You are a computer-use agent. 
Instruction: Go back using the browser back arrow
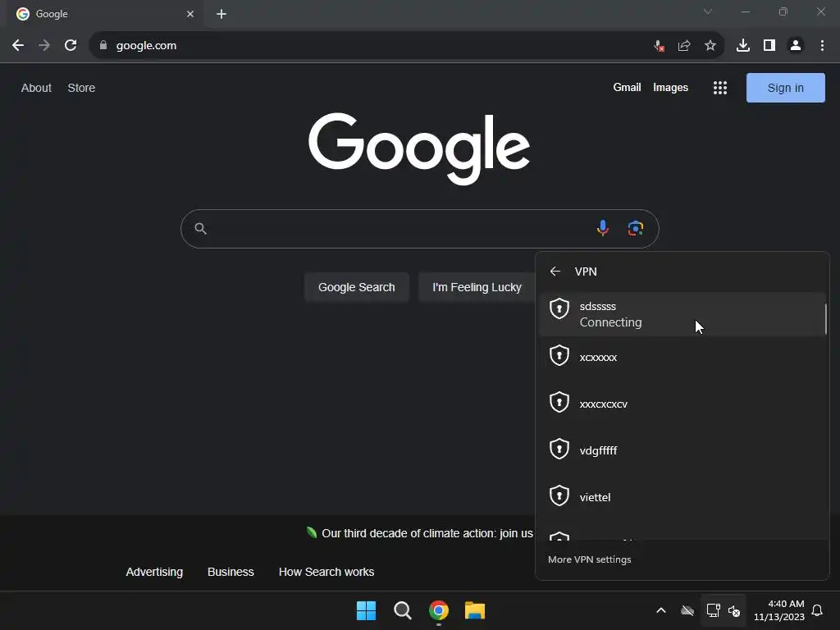[18, 46]
